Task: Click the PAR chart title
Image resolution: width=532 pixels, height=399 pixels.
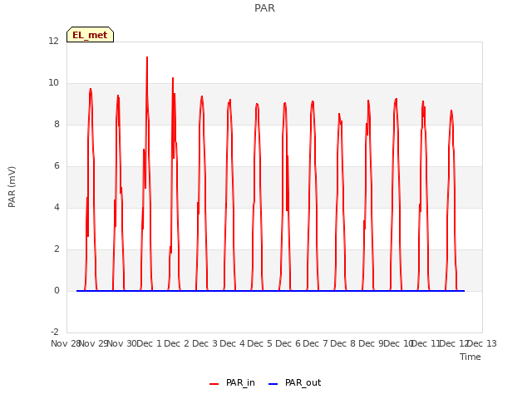Action: click(264, 7)
